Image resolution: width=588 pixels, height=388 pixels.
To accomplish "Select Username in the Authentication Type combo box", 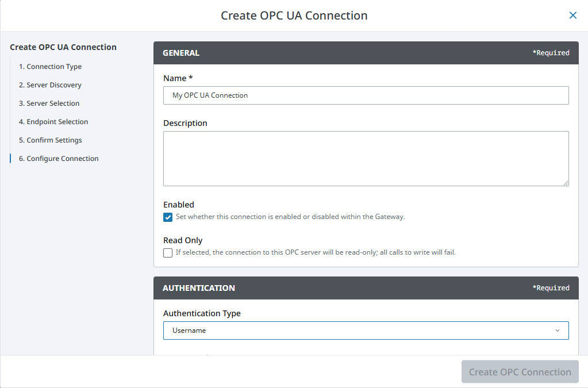I will coord(366,330).
